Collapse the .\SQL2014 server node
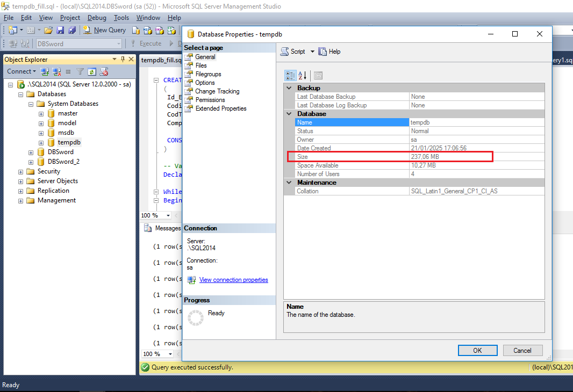 point(11,85)
